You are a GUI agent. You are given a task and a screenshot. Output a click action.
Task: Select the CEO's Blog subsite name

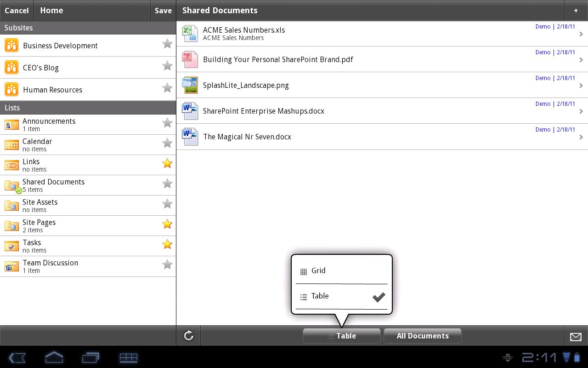pos(41,68)
